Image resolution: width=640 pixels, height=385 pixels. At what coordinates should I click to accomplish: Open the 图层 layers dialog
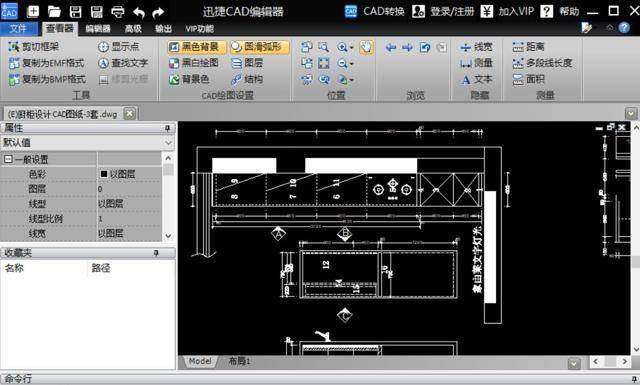pos(247,63)
